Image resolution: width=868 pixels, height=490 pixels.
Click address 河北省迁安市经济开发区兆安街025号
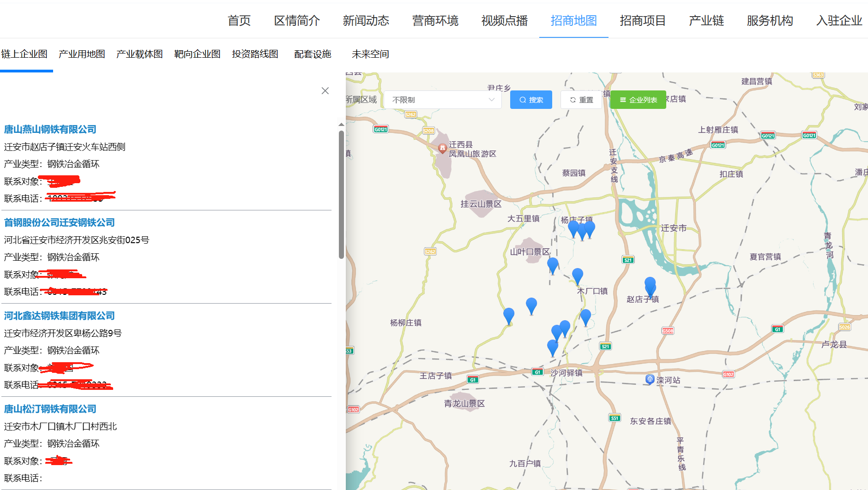click(x=77, y=240)
